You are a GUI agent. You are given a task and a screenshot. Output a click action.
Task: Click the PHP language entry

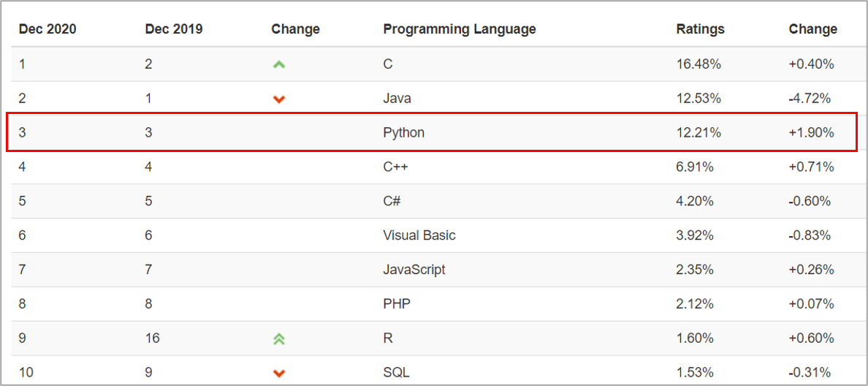coord(397,303)
